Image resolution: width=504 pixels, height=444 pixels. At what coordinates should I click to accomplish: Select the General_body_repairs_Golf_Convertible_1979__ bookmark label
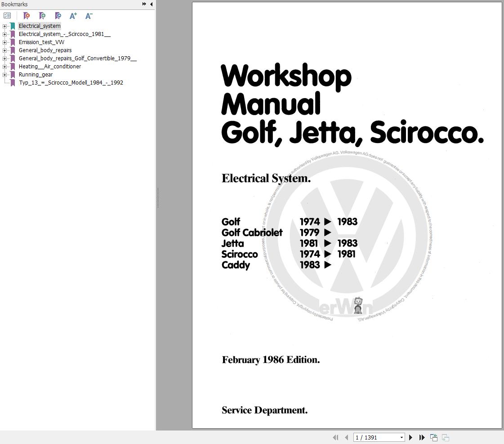(77, 58)
